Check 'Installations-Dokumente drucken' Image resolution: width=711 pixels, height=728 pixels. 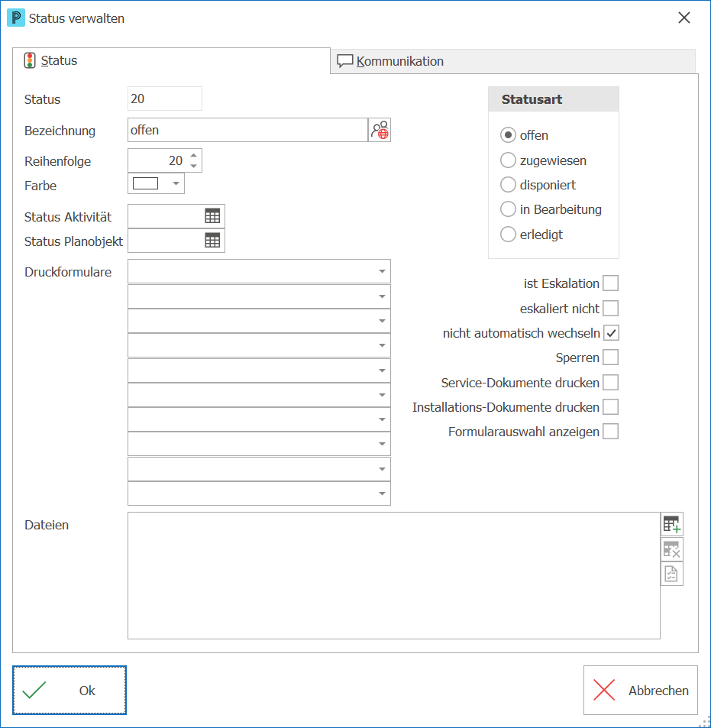[x=611, y=407]
